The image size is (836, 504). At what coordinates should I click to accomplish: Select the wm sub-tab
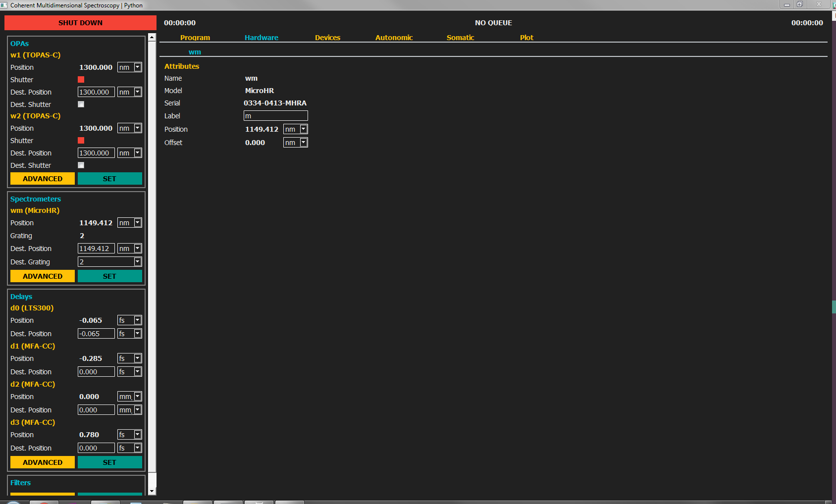195,52
